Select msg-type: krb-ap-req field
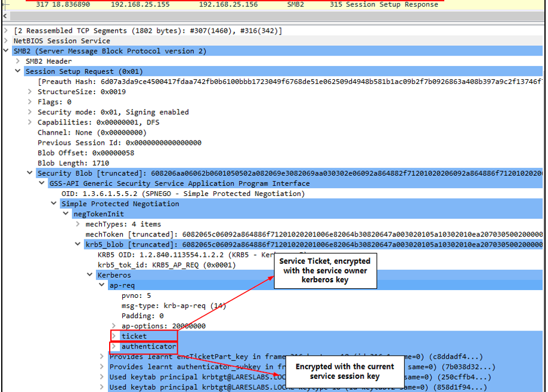548x392 pixels. (174, 306)
